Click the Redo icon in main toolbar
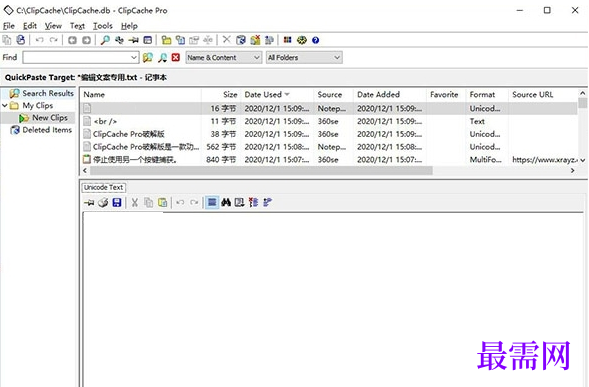This screenshot has width=589, height=387. 54,40
